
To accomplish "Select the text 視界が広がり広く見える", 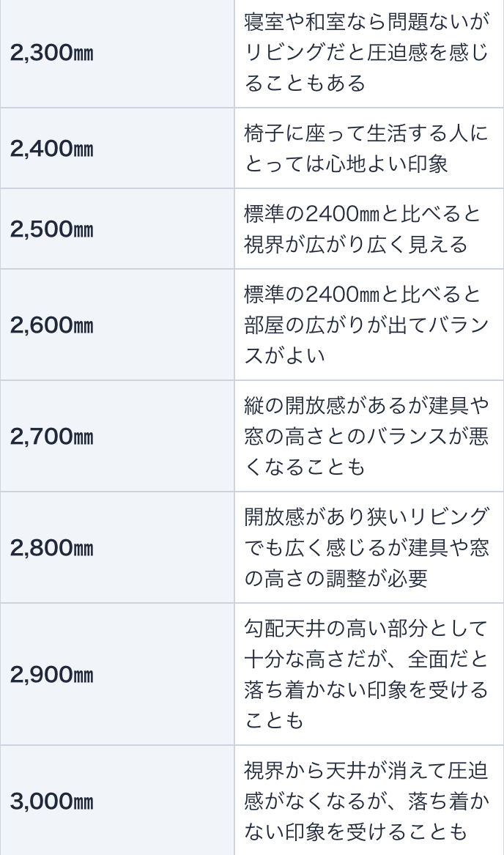I will (355, 245).
